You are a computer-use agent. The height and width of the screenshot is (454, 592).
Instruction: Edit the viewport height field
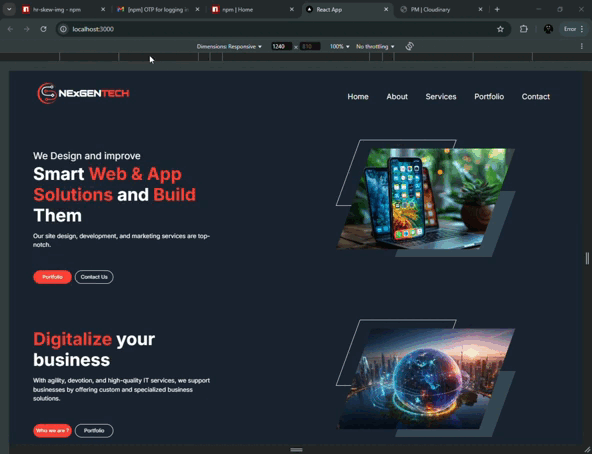coord(310,46)
